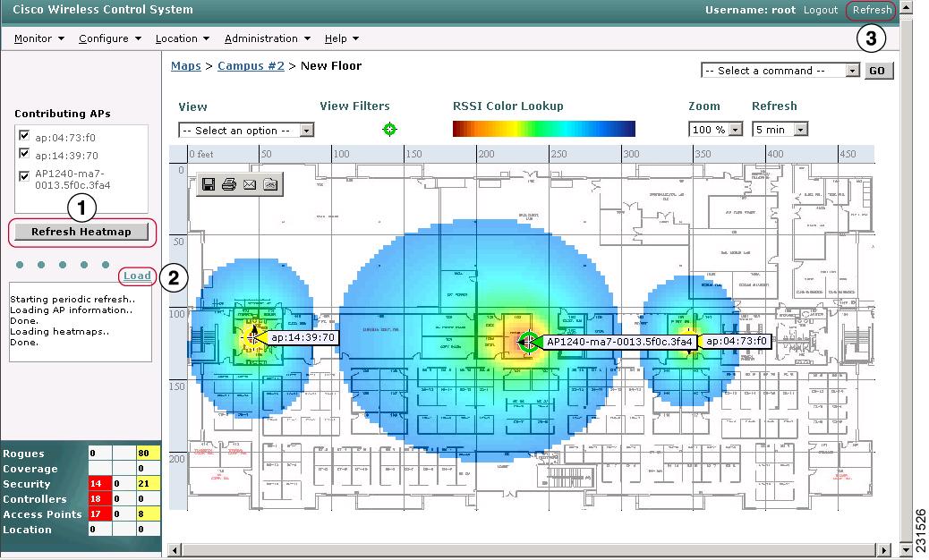Click the Access Points label in the alarm summary

42,514
